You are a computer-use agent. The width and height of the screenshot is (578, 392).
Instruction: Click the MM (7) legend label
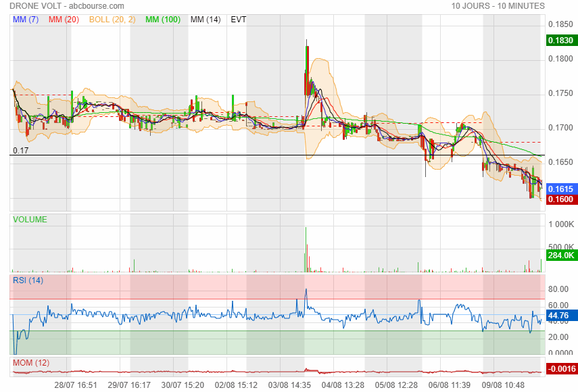[x=26, y=20]
